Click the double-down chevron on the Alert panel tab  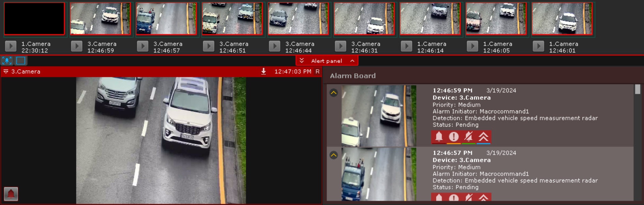pyautogui.click(x=302, y=61)
